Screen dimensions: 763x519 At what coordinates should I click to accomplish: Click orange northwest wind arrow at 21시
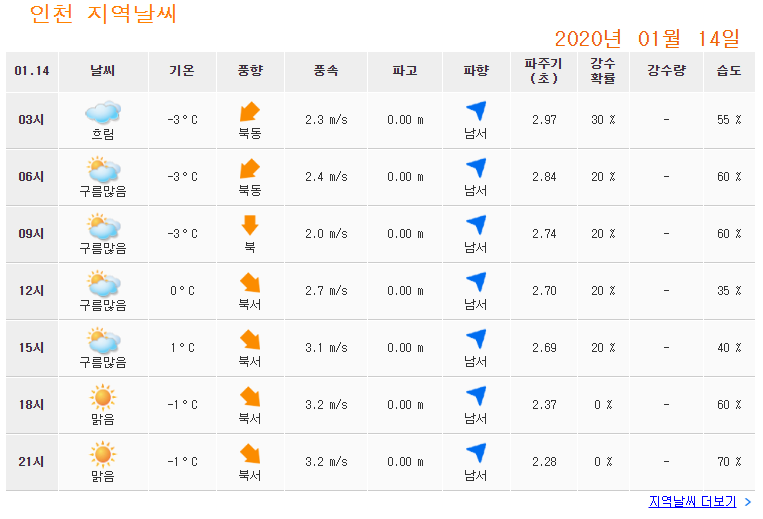coord(250,453)
